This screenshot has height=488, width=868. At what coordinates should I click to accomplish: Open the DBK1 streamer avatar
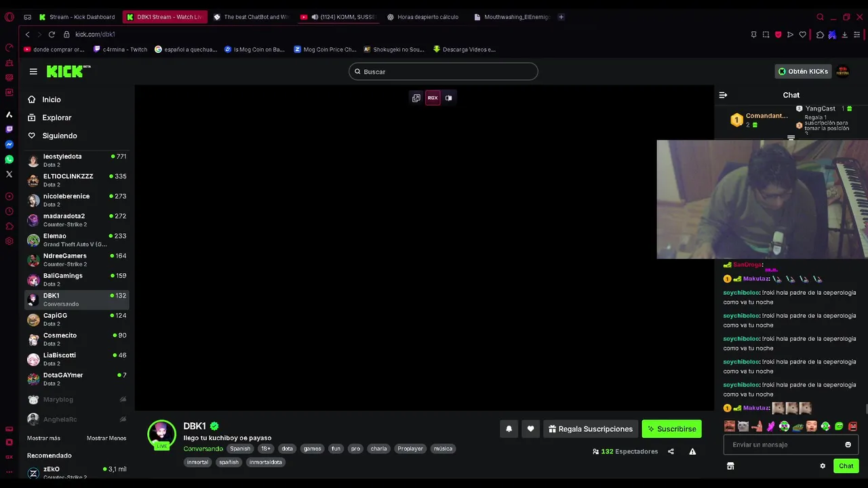(x=161, y=434)
